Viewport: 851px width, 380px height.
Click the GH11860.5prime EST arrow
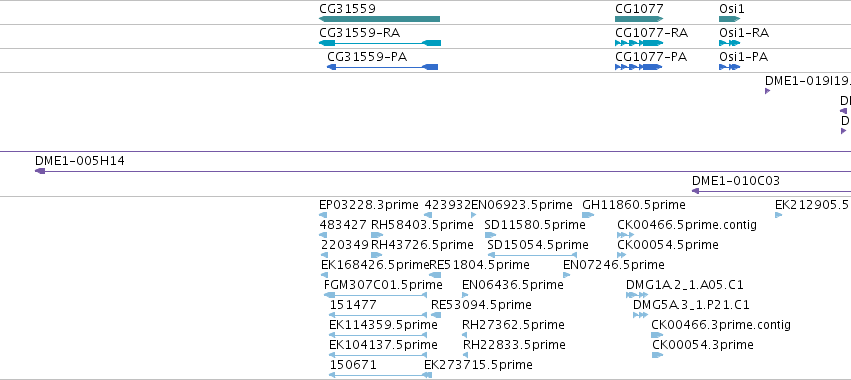[588, 215]
